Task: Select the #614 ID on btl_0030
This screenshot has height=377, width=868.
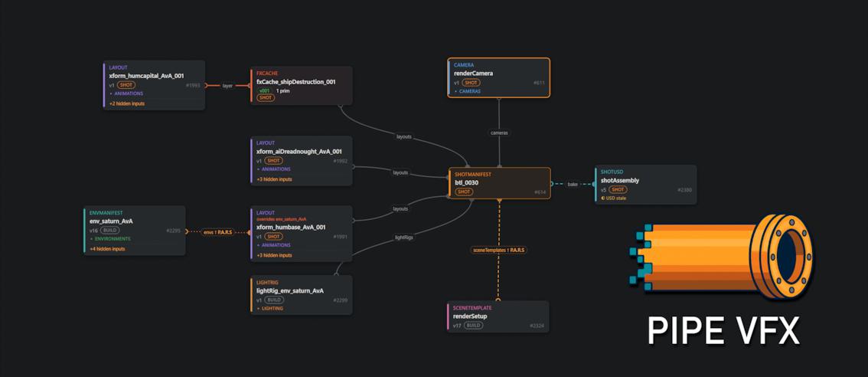Action: click(540, 192)
